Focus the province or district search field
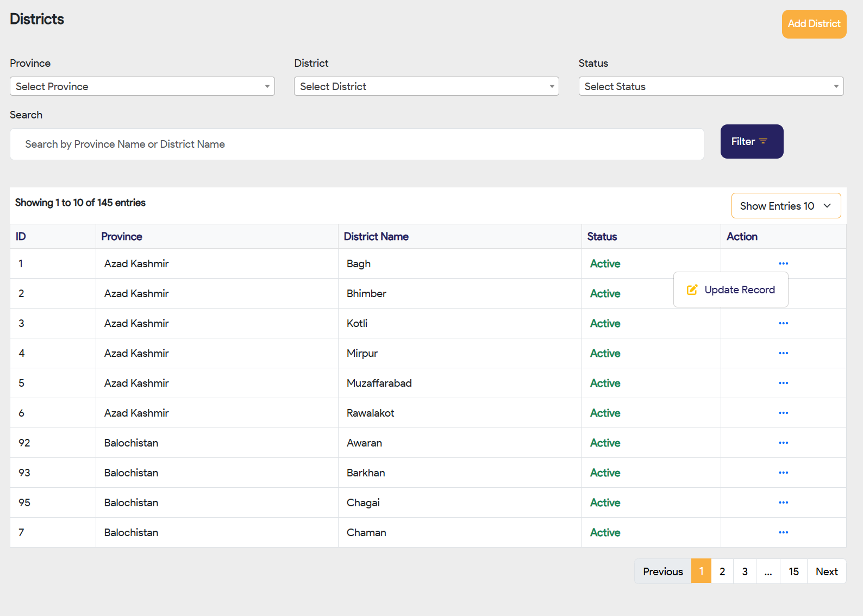863x616 pixels. pyautogui.click(x=357, y=144)
